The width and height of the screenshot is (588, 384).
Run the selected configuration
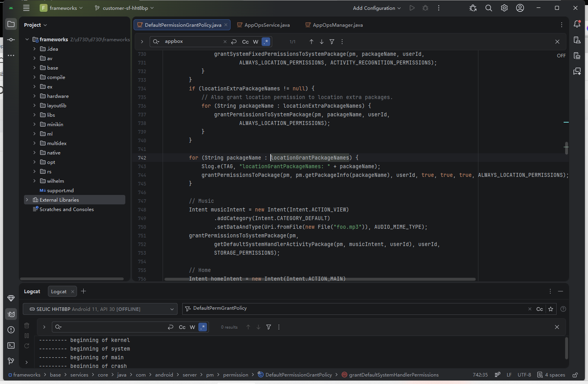pos(412,8)
